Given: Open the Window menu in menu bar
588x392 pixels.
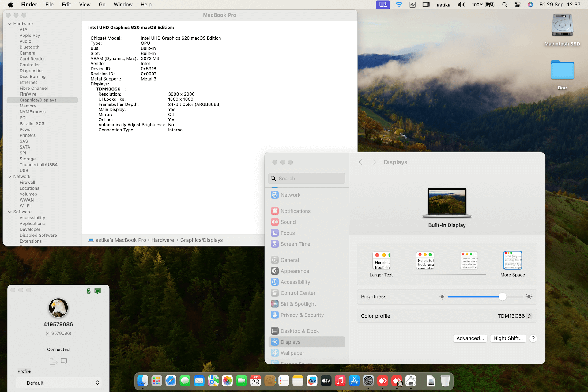Looking at the screenshot, I should click(x=123, y=5).
